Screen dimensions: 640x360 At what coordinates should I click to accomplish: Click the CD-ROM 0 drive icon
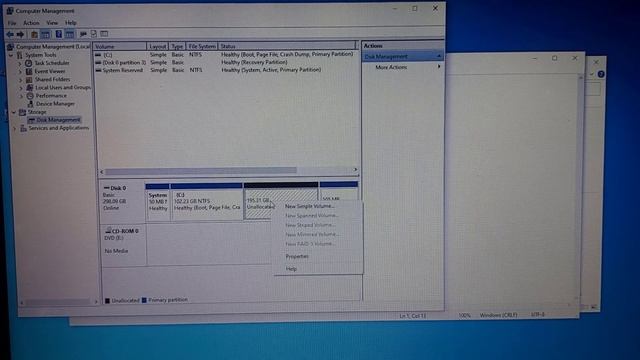[108, 231]
